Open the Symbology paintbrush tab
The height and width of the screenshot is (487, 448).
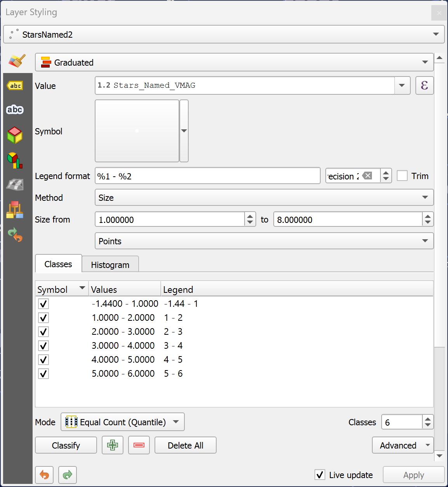tap(17, 61)
